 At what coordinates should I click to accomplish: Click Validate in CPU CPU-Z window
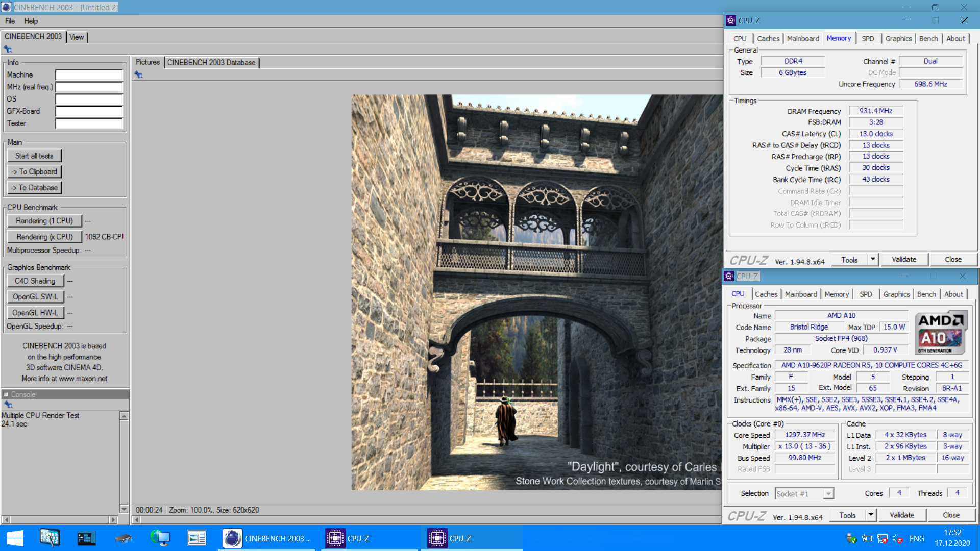pos(901,515)
